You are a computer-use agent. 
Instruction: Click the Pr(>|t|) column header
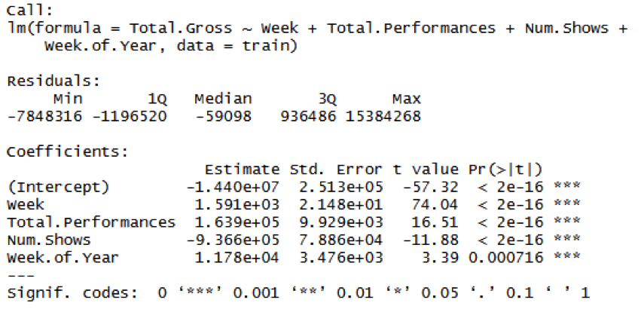tap(505, 170)
